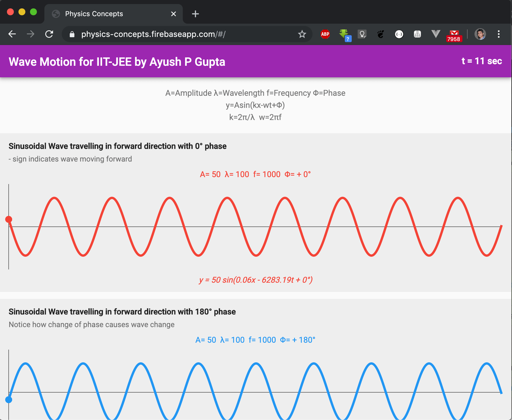Image resolution: width=512 pixels, height=420 pixels.
Task: Open the Vue.js devtools extension
Action: click(x=435, y=34)
